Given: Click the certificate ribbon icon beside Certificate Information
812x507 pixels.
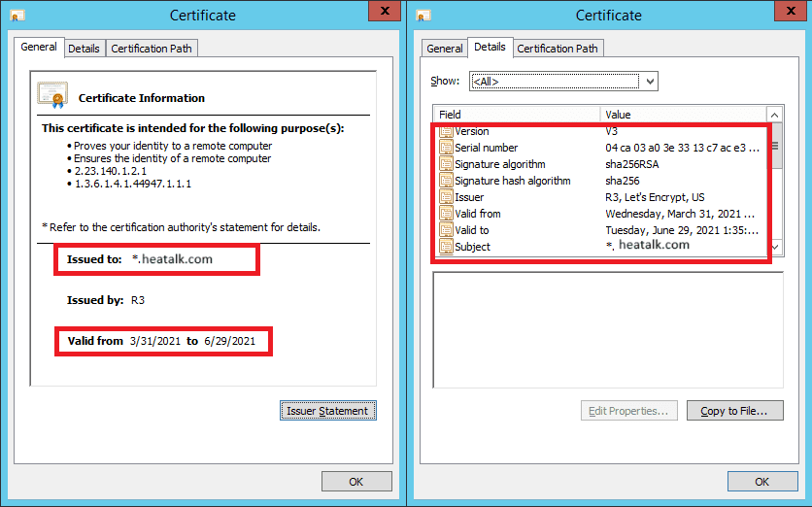Looking at the screenshot, I should tap(52, 95).
